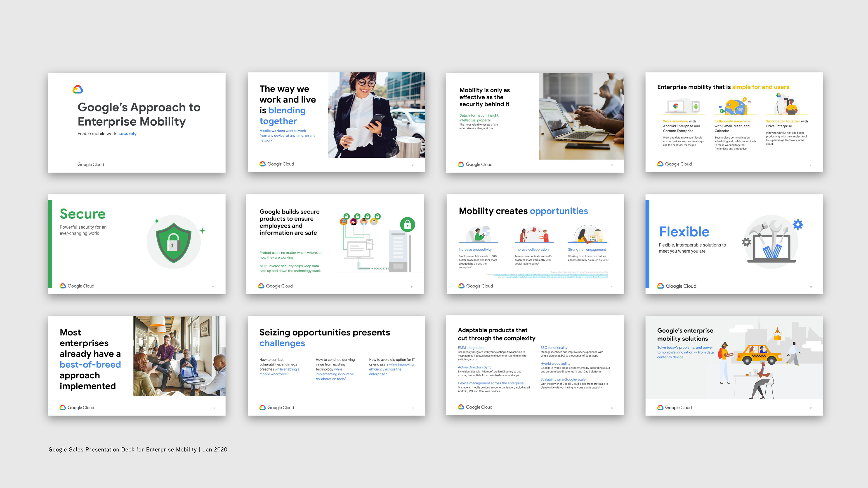Click the caption "Google Sales Presentation Deck for Enterprise Mobility"
This screenshot has width=868, height=488.
tap(123, 450)
